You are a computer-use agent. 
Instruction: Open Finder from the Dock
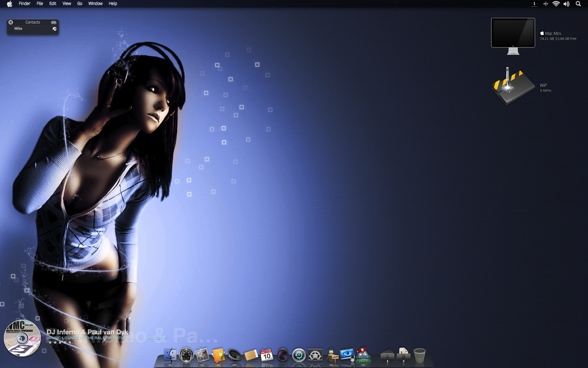point(170,355)
